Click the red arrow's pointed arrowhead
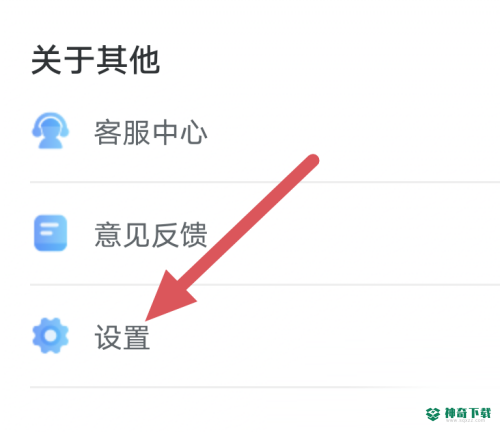Image resolution: width=500 pixels, height=432 pixels. [168, 298]
